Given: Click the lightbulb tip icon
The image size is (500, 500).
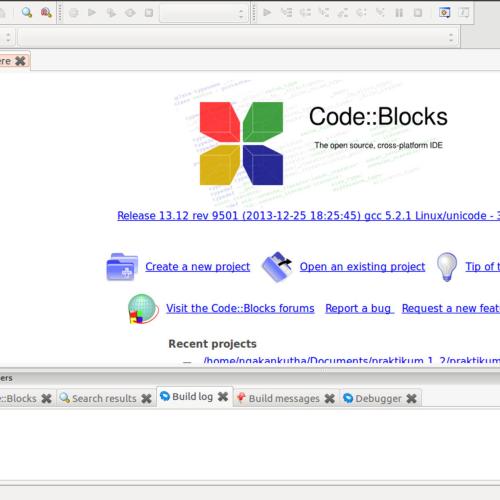Looking at the screenshot, I should click(x=447, y=267).
